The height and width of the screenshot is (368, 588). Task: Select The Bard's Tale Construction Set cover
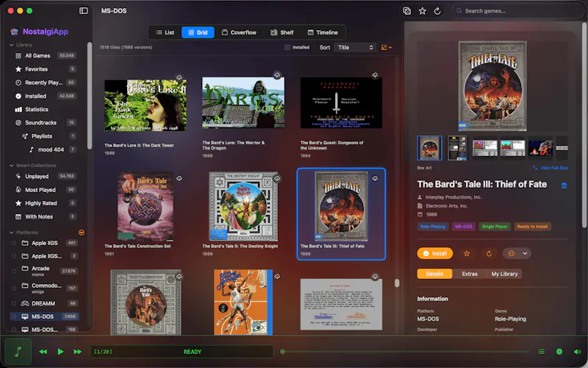[146, 207]
